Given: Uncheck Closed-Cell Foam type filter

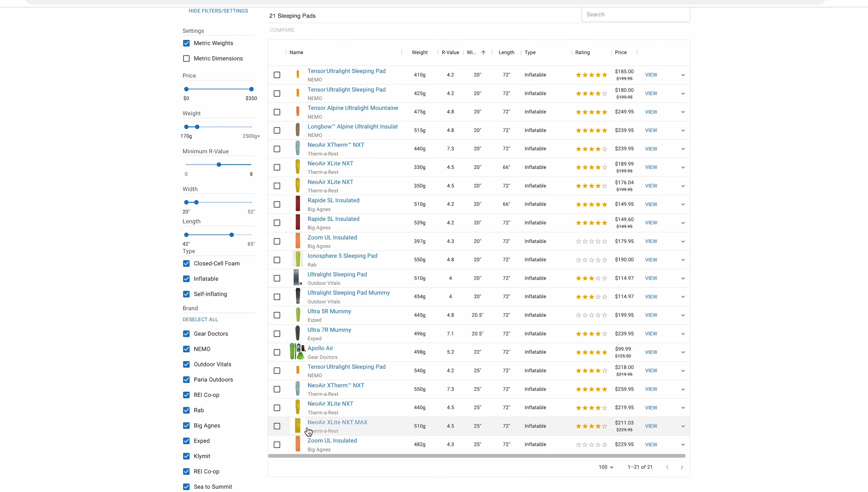Looking at the screenshot, I should click(x=186, y=263).
